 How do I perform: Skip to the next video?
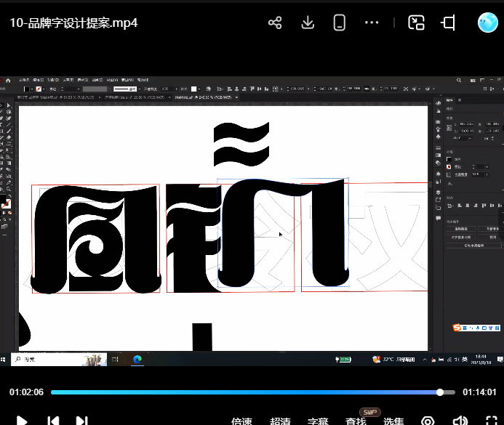coord(82,421)
